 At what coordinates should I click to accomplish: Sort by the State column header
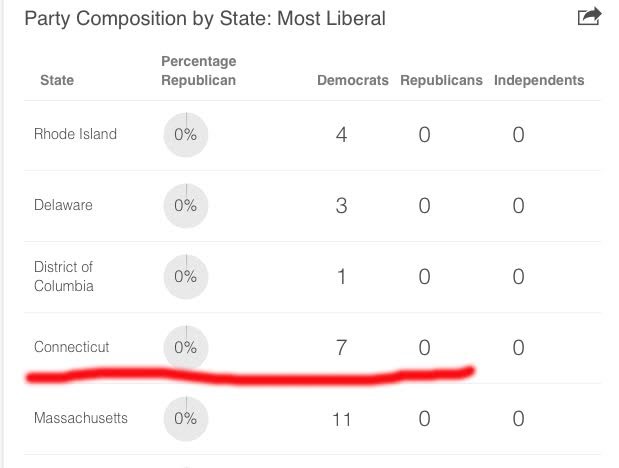[x=57, y=80]
